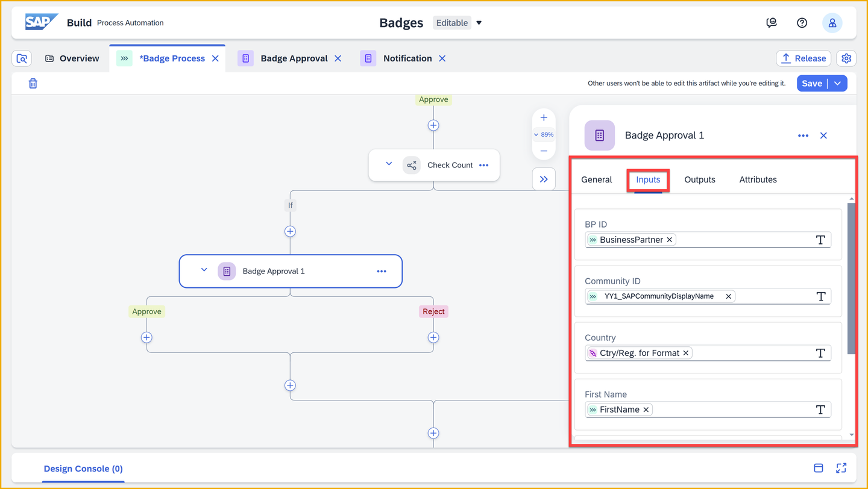This screenshot has height=489, width=868.
Task: Click the delete trash icon
Action: pos(33,84)
